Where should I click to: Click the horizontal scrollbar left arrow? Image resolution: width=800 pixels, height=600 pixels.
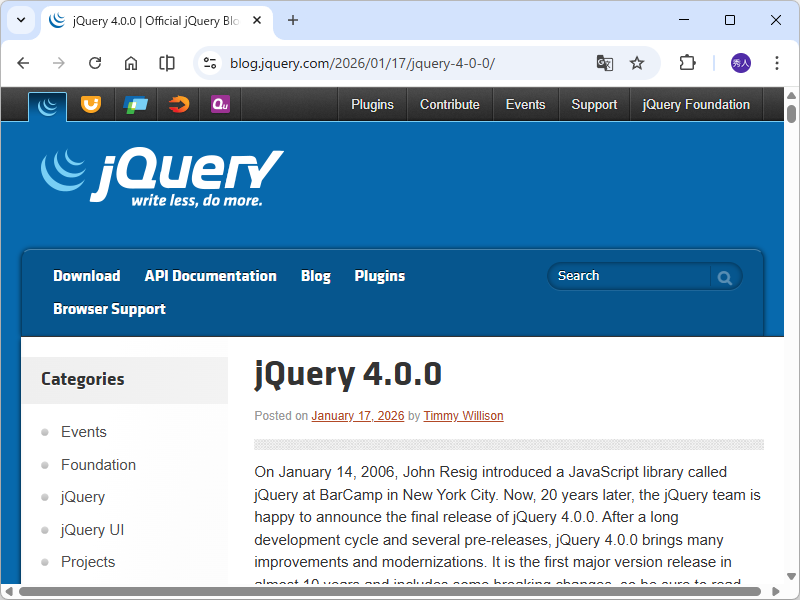pos(9,592)
